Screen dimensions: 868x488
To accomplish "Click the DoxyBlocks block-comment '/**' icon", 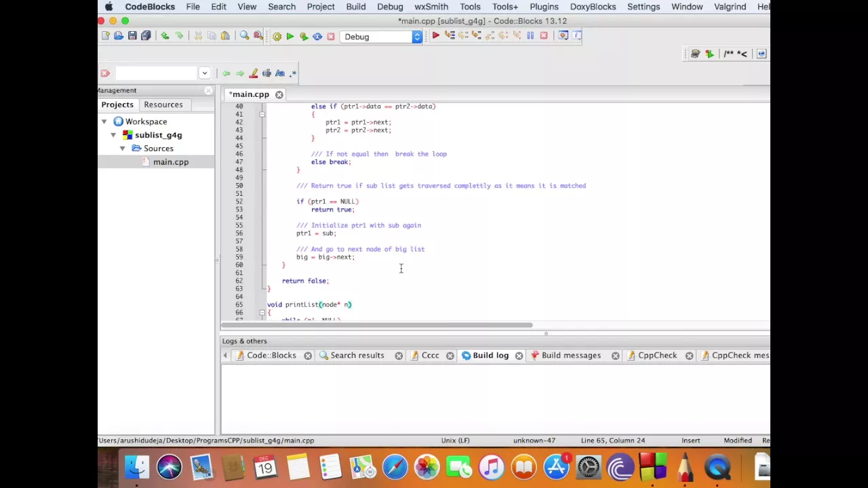I will point(730,54).
